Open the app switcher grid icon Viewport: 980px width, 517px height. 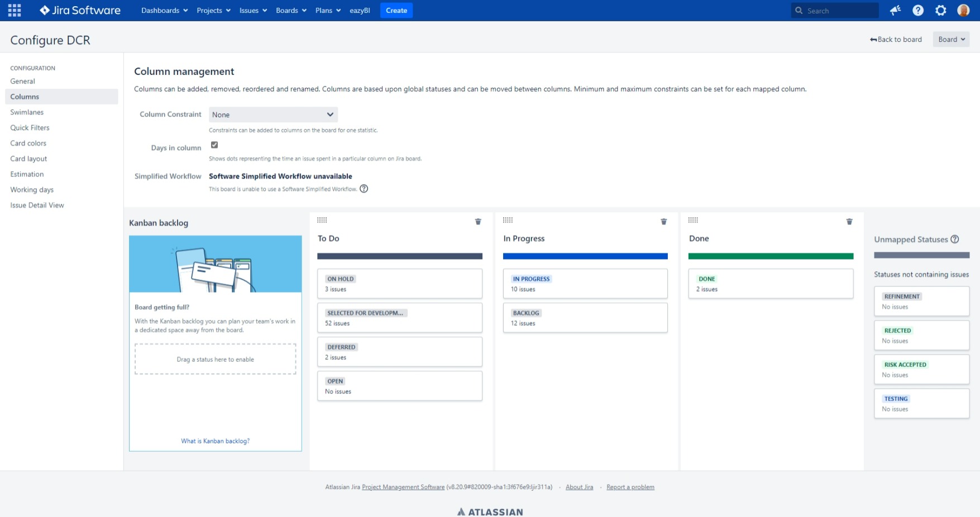click(14, 10)
